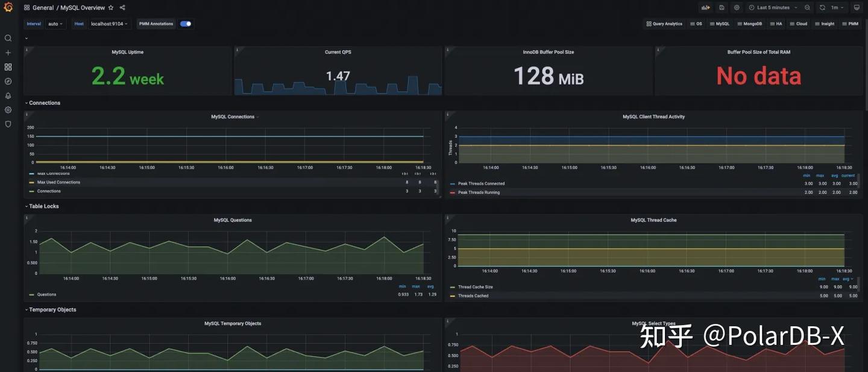868x372 pixels.
Task: Toggle Threads Cached legend series
Action: (473, 296)
